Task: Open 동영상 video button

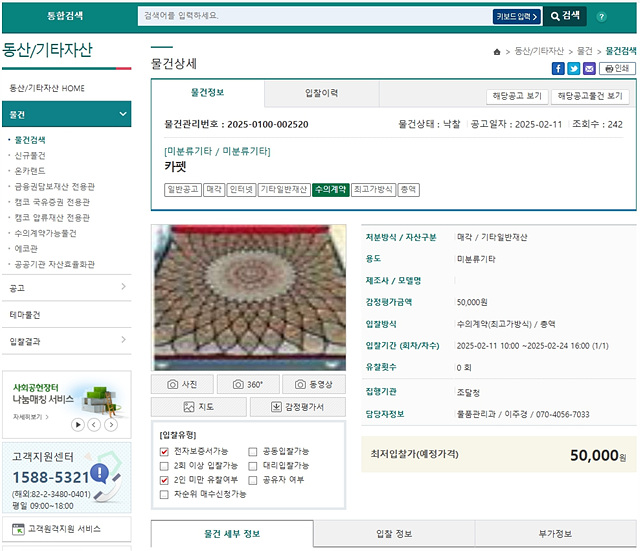Action: point(314,384)
